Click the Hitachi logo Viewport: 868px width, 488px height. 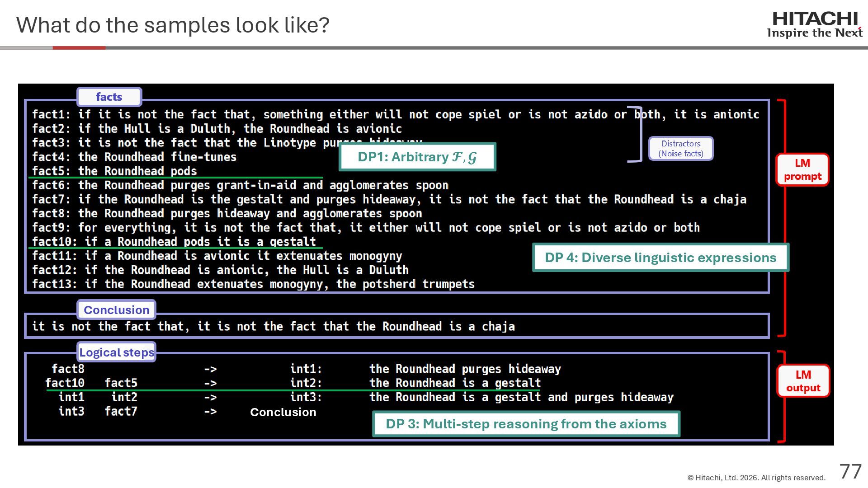pyautogui.click(x=815, y=19)
